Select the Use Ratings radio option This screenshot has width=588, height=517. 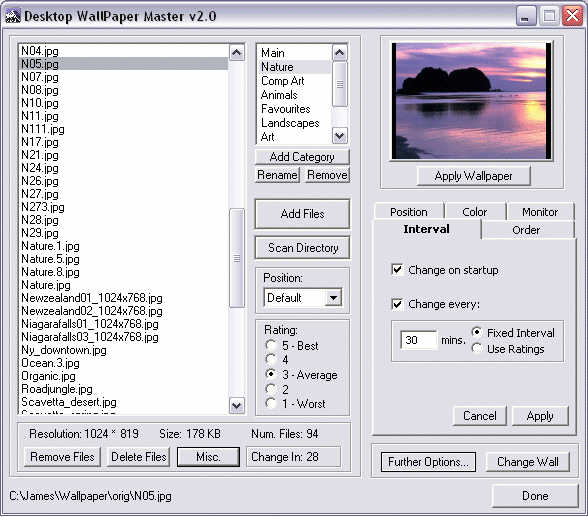[x=477, y=349]
